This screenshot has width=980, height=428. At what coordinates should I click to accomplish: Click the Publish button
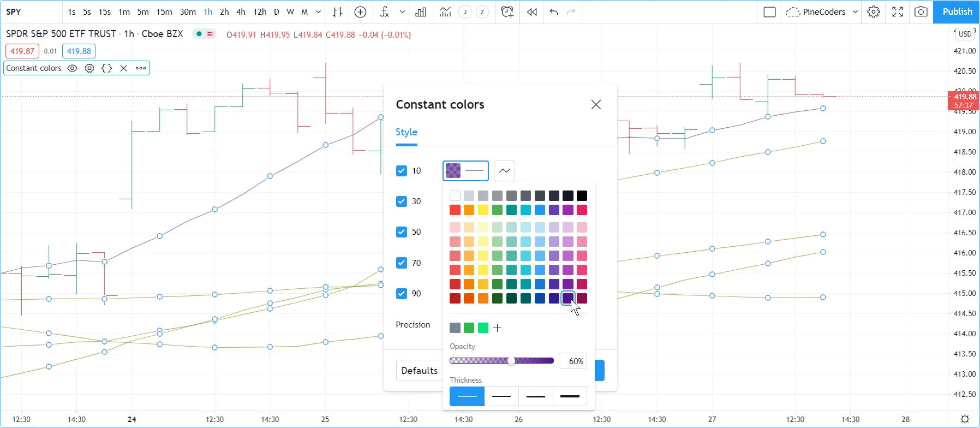pyautogui.click(x=957, y=12)
